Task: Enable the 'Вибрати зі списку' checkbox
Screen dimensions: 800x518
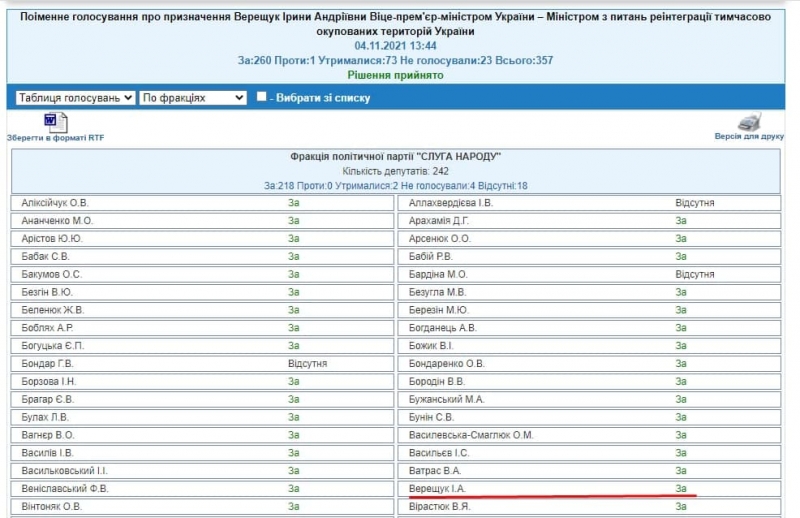Action: (261, 97)
